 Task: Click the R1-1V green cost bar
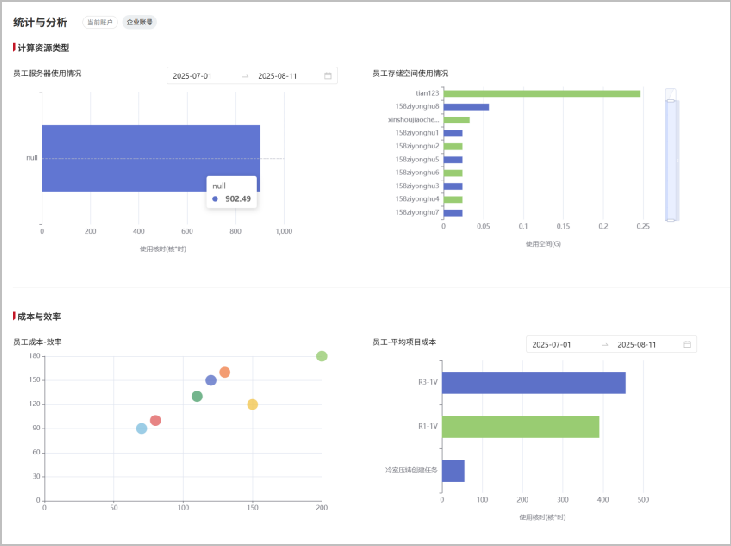click(x=520, y=427)
